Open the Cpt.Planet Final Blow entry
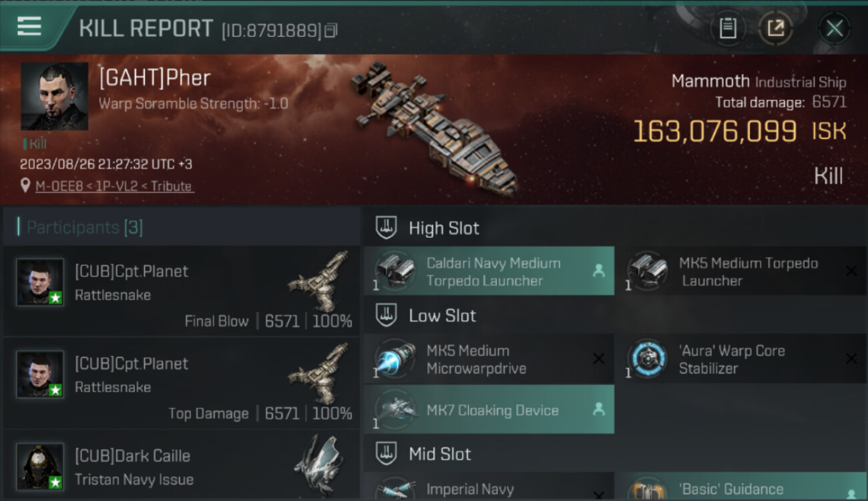This screenshot has width=868, height=501. point(182,291)
